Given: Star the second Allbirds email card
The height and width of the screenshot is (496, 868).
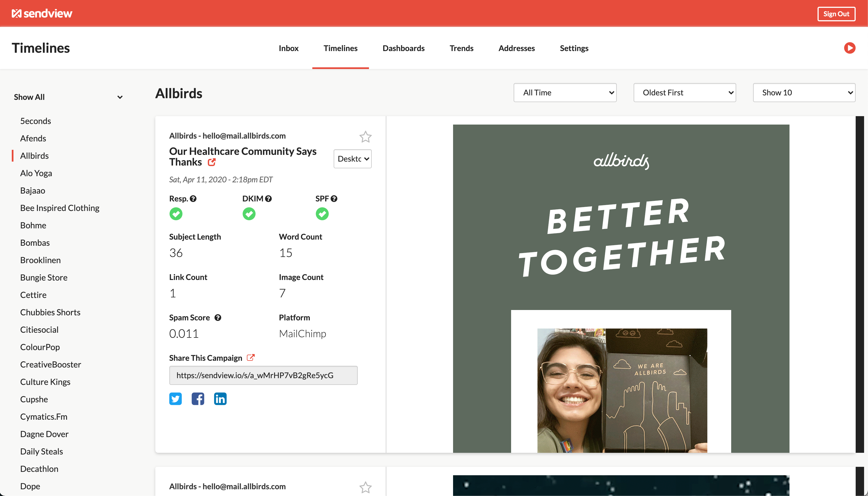Looking at the screenshot, I should coord(365,487).
